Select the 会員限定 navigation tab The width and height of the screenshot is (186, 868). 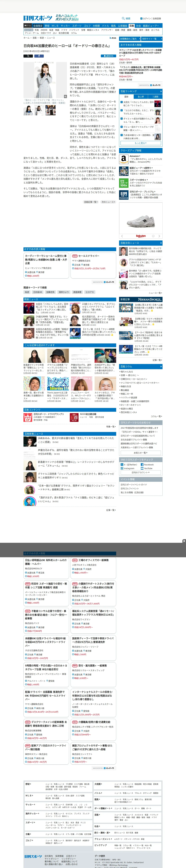click(x=38, y=26)
